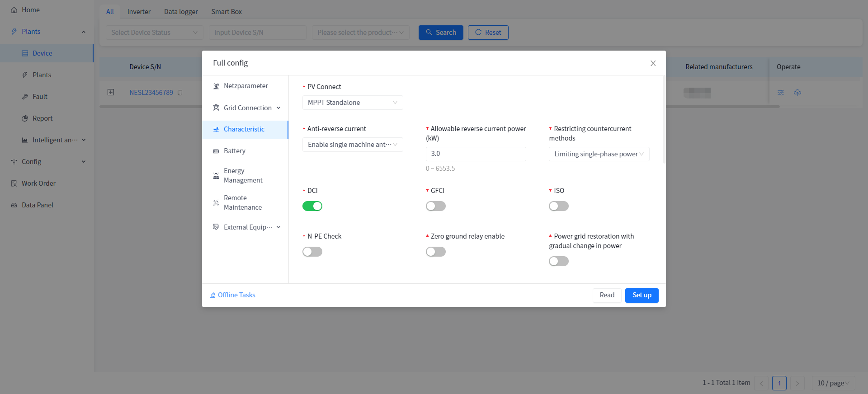Expand the Grid Connection submenu
This screenshot has width=868, height=394.
(x=247, y=108)
